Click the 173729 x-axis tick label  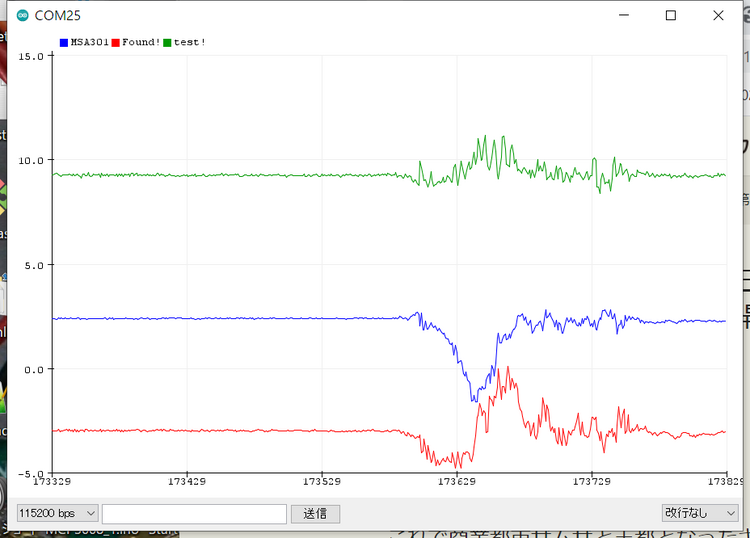click(593, 482)
